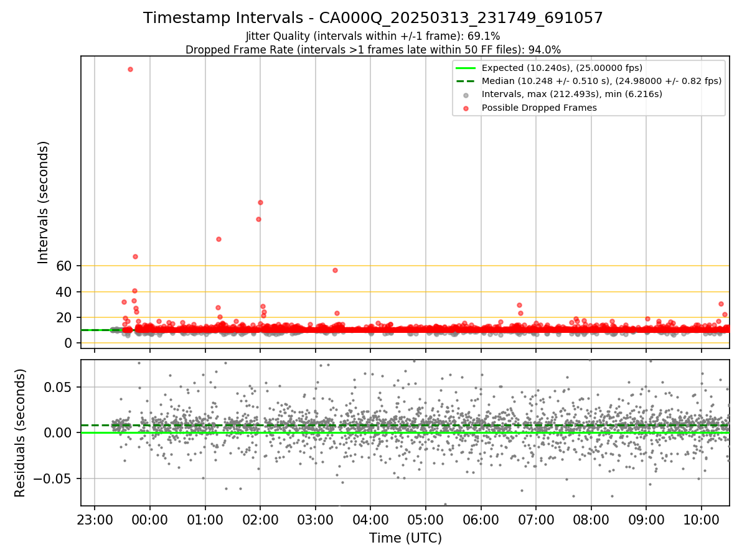Click the '02:00' x-axis tick label
The width and height of the screenshot is (747, 560).
pyautogui.click(x=260, y=520)
